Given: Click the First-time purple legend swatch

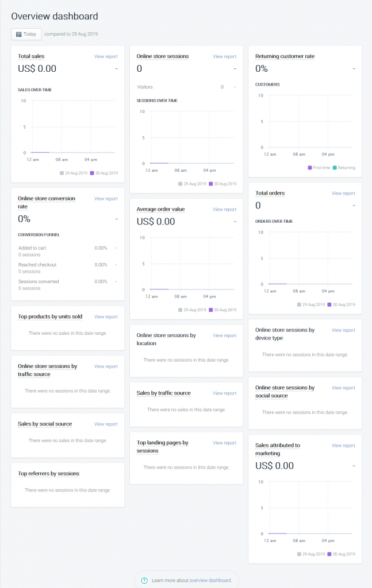Looking at the screenshot, I should click(x=310, y=168).
